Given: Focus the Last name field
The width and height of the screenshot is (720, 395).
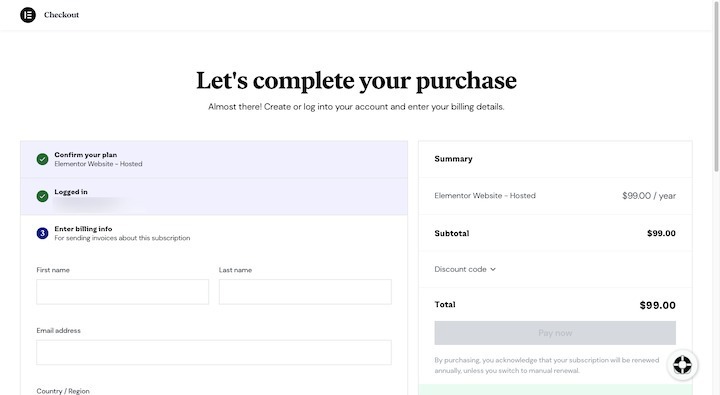Looking at the screenshot, I should tap(305, 292).
